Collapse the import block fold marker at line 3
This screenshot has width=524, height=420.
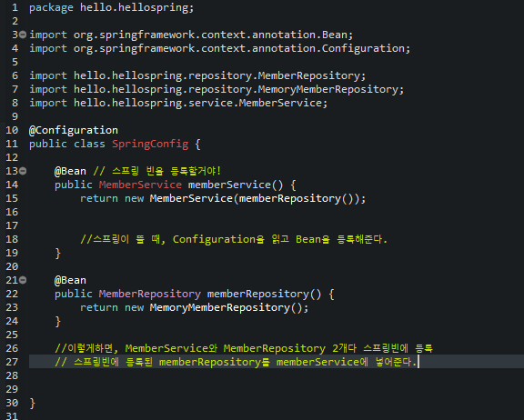tap(23, 35)
